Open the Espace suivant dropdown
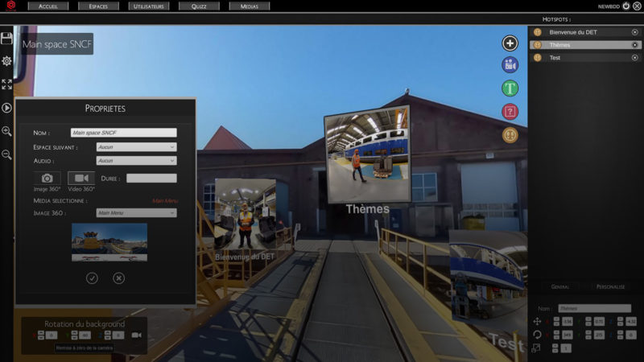 136,147
